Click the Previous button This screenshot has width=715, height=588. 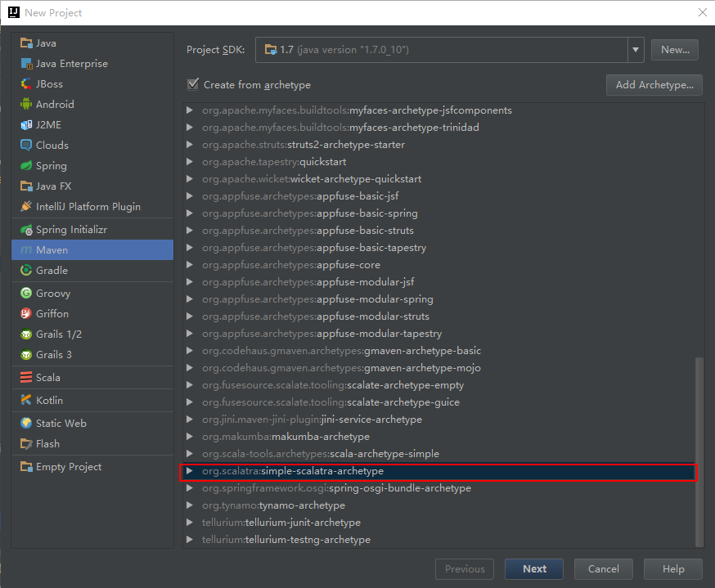click(465, 569)
